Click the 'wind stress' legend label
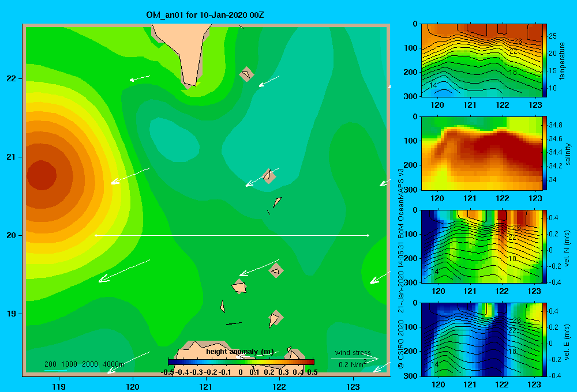This screenshot has height=392, width=577. [x=353, y=352]
